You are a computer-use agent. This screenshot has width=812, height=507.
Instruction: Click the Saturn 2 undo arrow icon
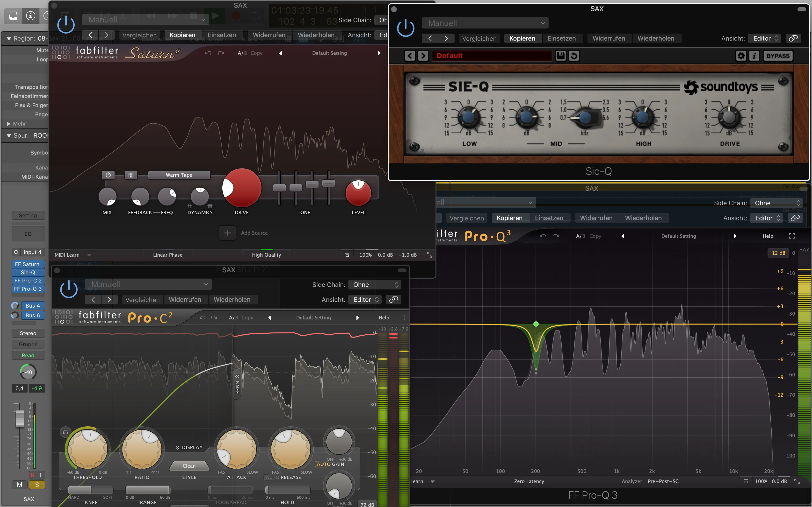click(x=208, y=53)
